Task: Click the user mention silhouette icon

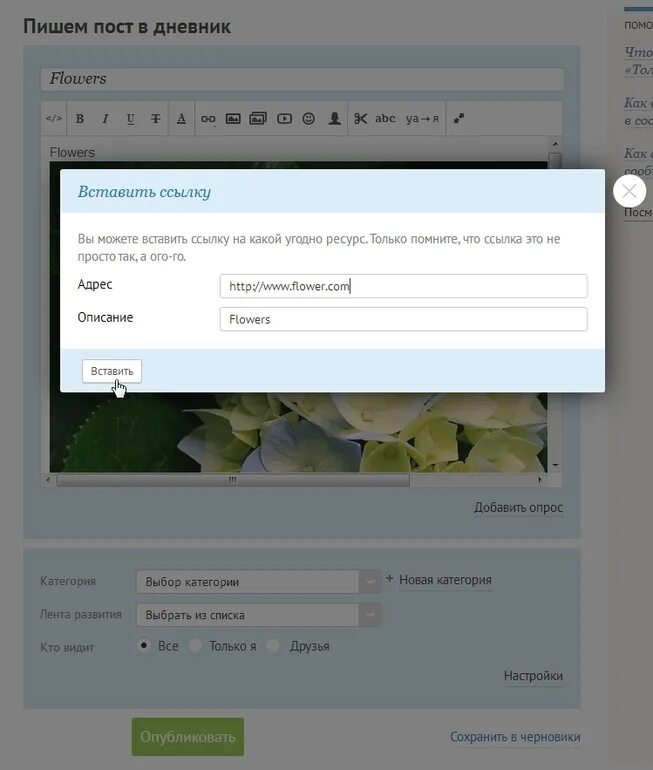Action: tap(334, 118)
